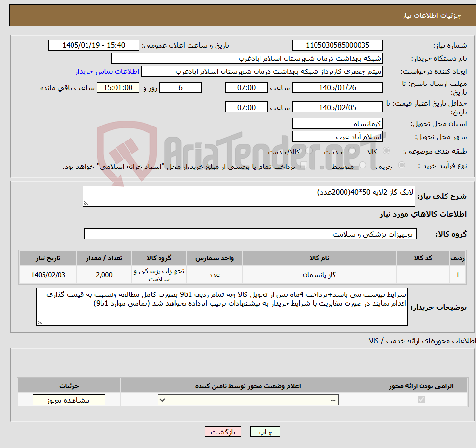This screenshot has width=476, height=448.
Task: Select the جزیی purchase type radio
Action: 401,165
